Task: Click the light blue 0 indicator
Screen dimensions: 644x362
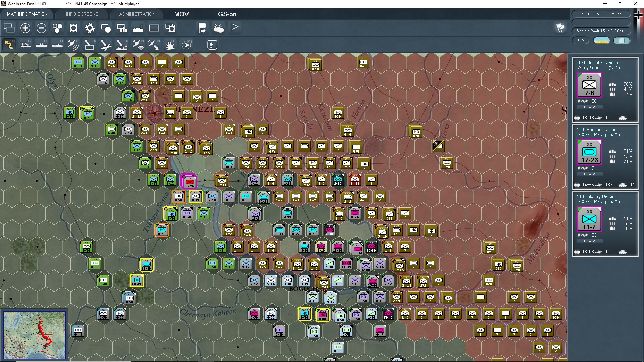Action: pyautogui.click(x=622, y=40)
